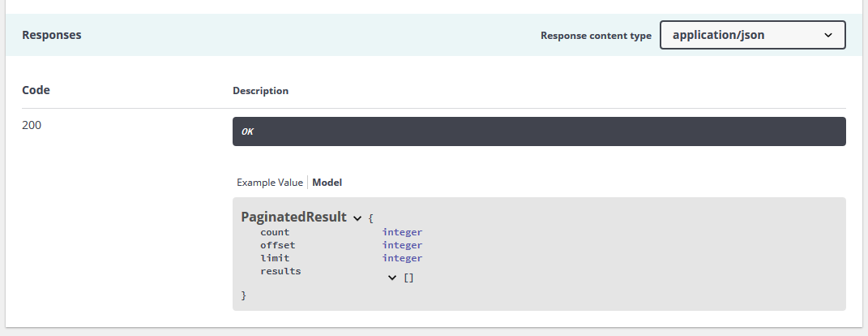Screen dimensions: 868x336
Task: Switch to the Example Value tab
Action: tap(270, 183)
